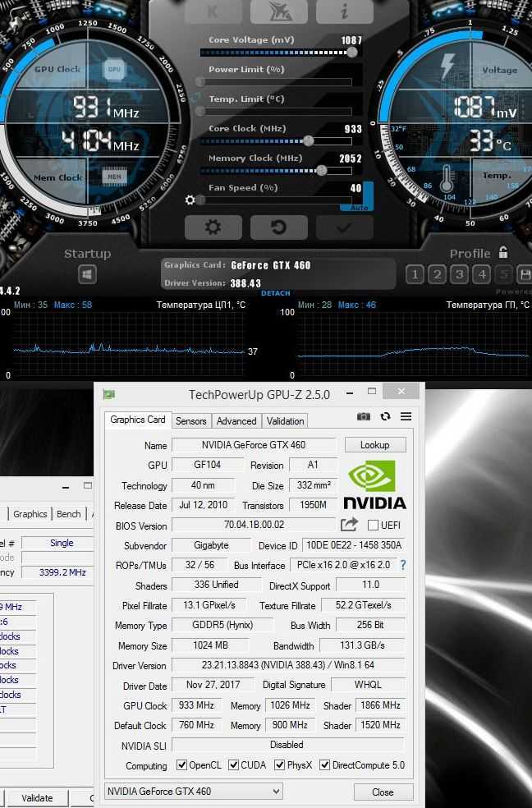This screenshot has width=532, height=808.
Task: Click the Power Limit slider track
Action: coord(276,82)
